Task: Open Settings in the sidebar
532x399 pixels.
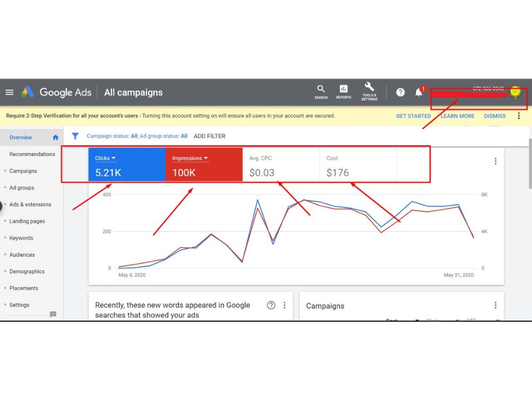Action: [x=19, y=305]
